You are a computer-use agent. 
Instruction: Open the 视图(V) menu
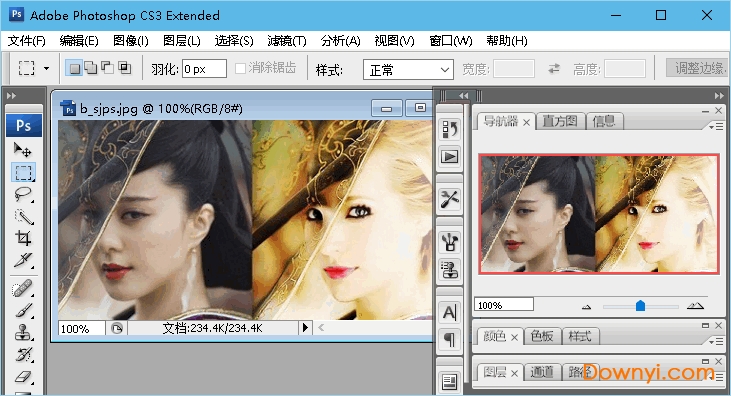[x=394, y=41]
